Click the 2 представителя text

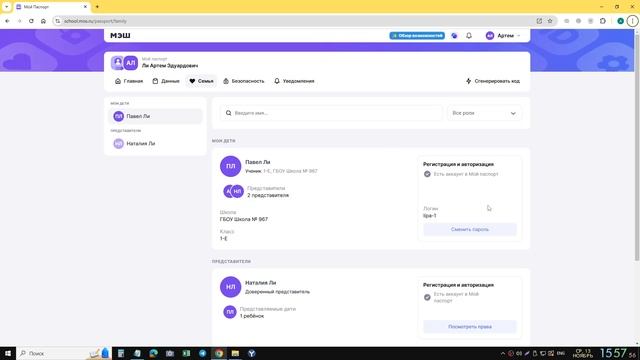(x=268, y=196)
